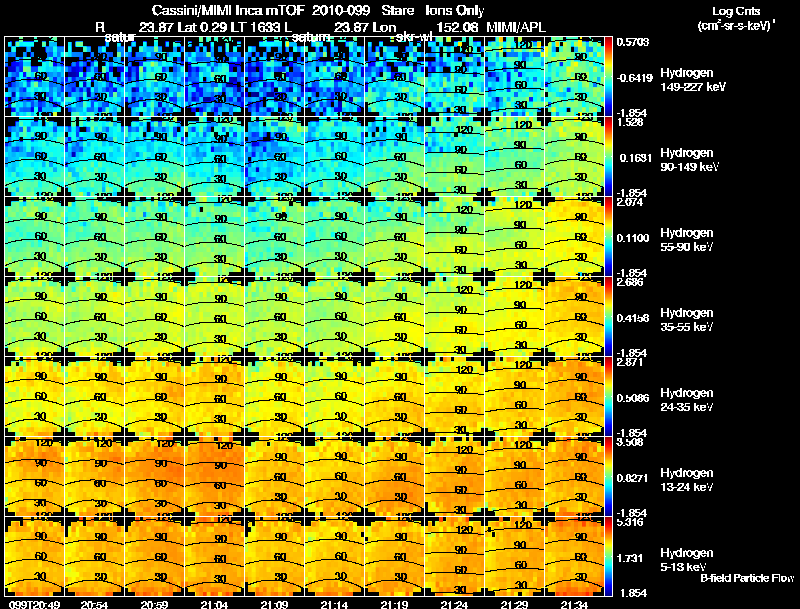Open the 20:59 panel in the 24-35 keV row

pos(154,396)
